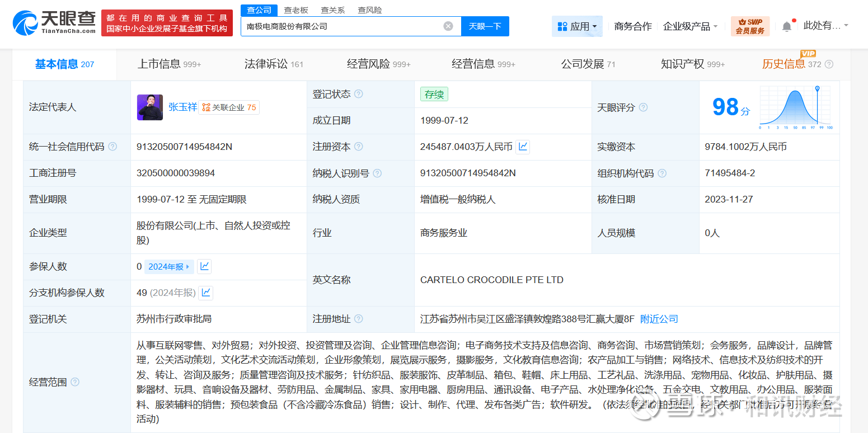This screenshot has height=433, width=868.
Task: Open the 附近公司 link
Action: click(659, 319)
